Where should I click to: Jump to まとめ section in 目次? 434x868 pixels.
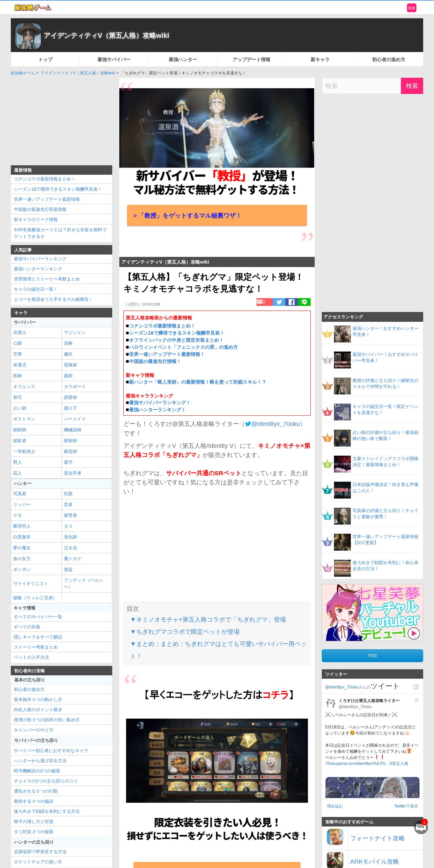click(x=218, y=650)
